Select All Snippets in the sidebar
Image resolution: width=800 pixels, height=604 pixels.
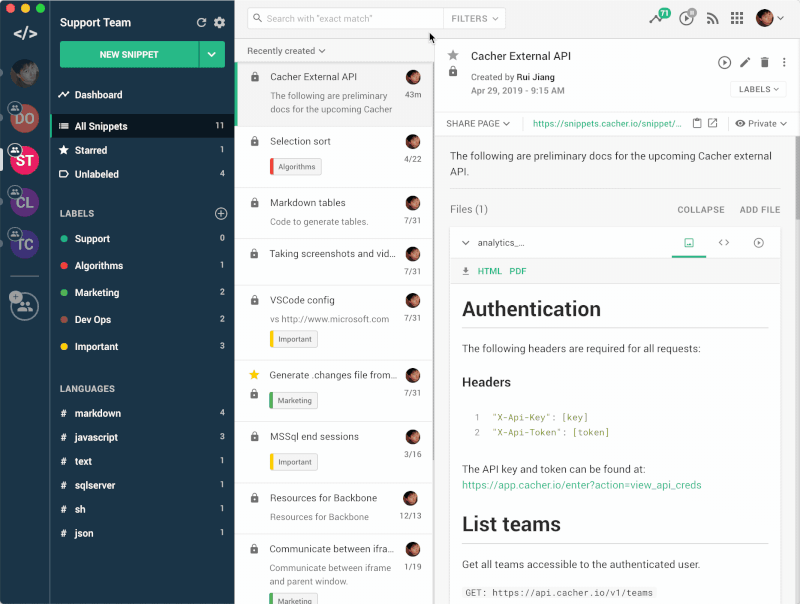click(x=142, y=126)
